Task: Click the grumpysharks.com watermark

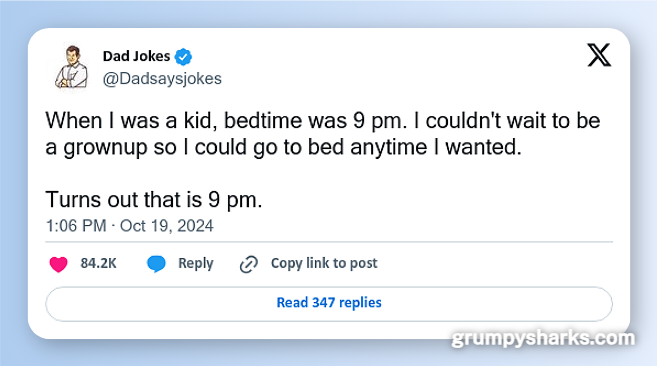Action: coord(543,339)
